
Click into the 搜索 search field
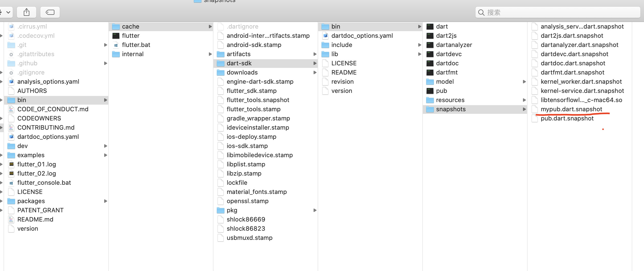point(558,12)
